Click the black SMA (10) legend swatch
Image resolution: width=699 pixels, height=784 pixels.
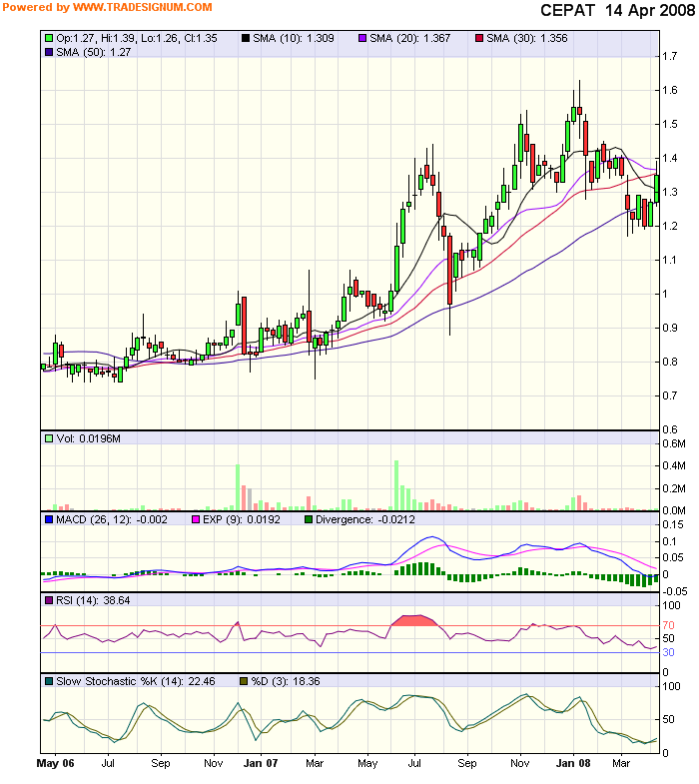click(x=246, y=38)
